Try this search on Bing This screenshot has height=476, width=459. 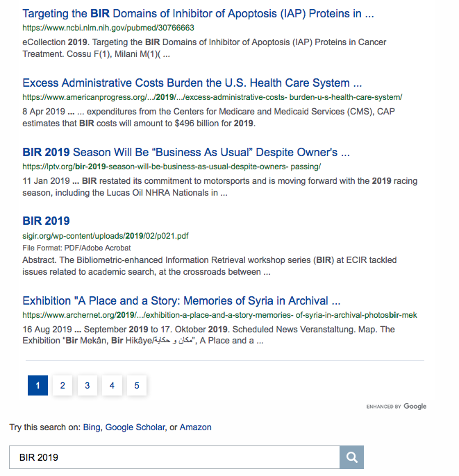[92, 427]
